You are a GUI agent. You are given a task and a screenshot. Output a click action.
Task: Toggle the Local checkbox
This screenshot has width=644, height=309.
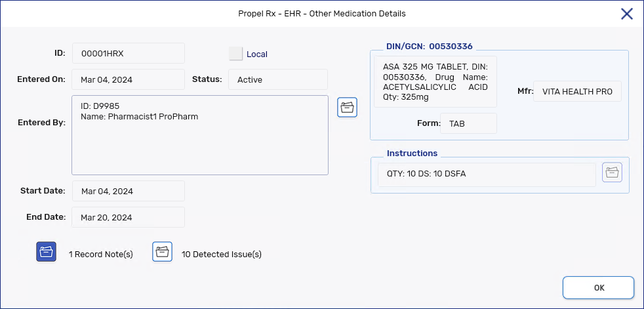pyautogui.click(x=236, y=54)
